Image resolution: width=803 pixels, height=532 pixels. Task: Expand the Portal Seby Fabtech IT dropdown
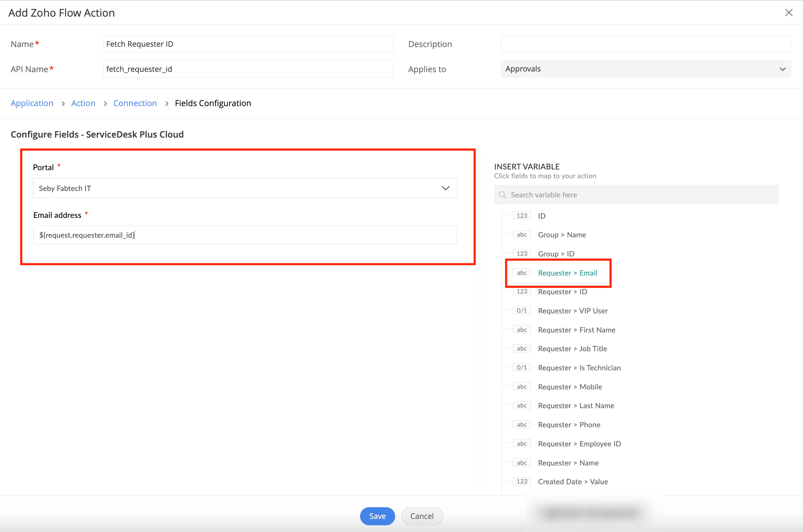[245, 188]
